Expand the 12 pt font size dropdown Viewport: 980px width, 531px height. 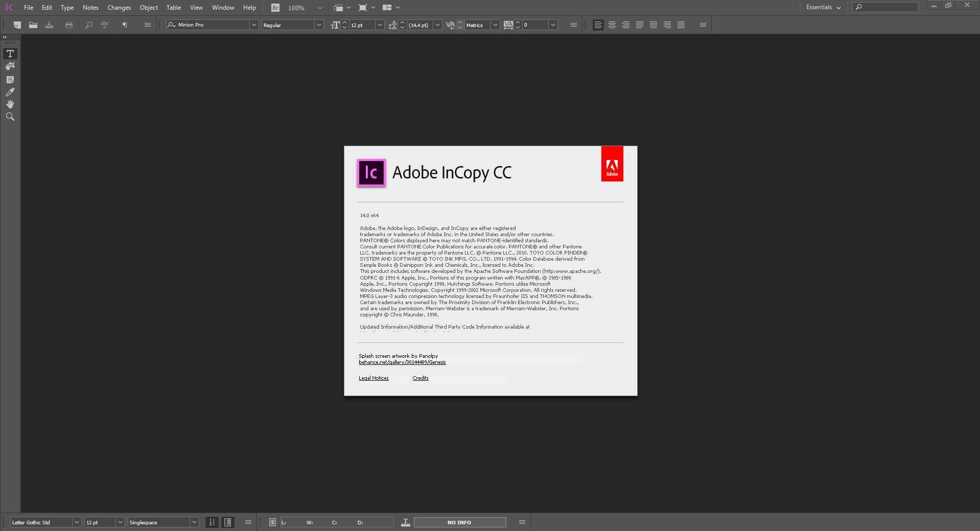[x=380, y=25]
